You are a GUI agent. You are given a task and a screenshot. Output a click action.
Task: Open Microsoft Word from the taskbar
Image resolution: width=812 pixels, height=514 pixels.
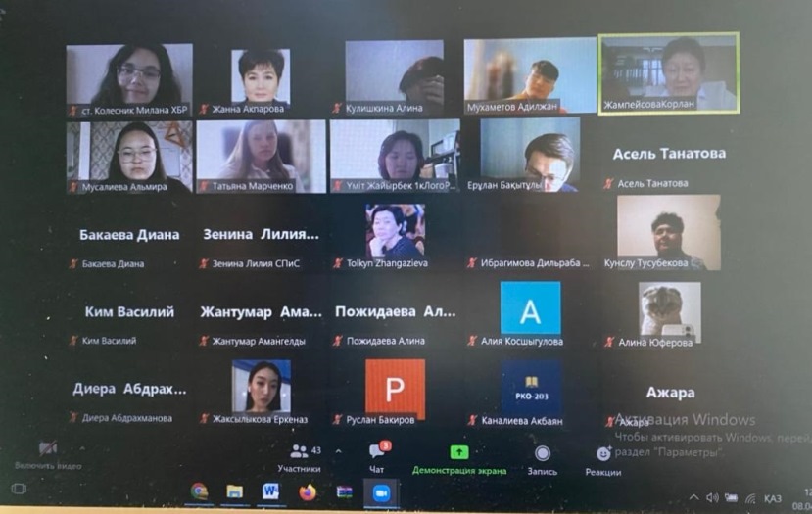point(269,491)
